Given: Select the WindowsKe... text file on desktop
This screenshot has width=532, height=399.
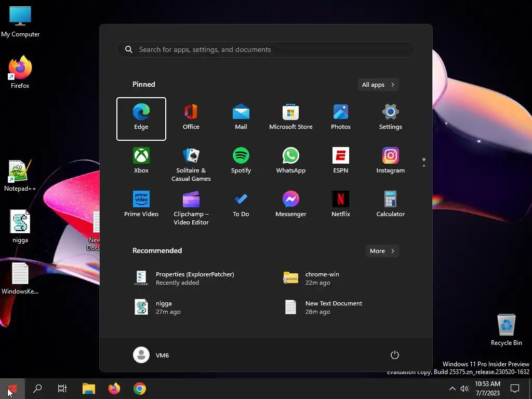Looking at the screenshot, I should click(20, 278).
